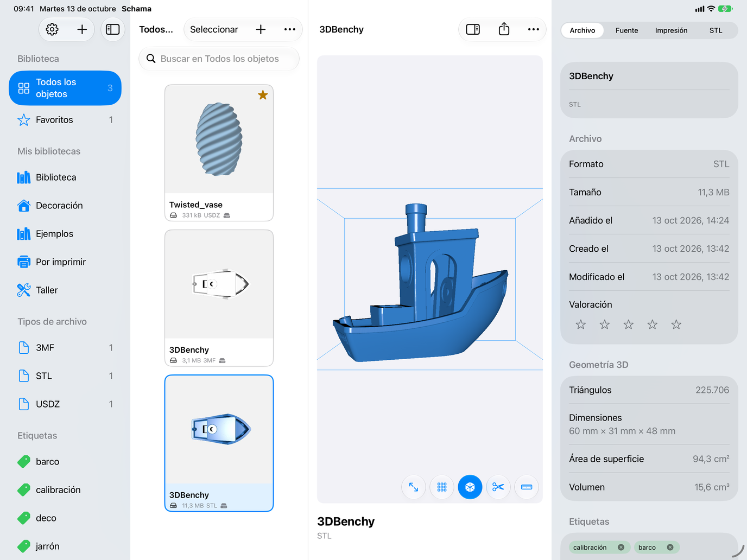Screen dimensions: 747x560
Task: Toggle sidebar visibility icon
Action: 113,29
